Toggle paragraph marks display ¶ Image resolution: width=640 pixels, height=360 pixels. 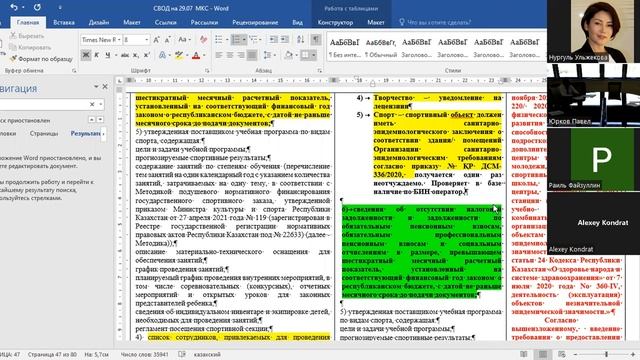click(316, 40)
